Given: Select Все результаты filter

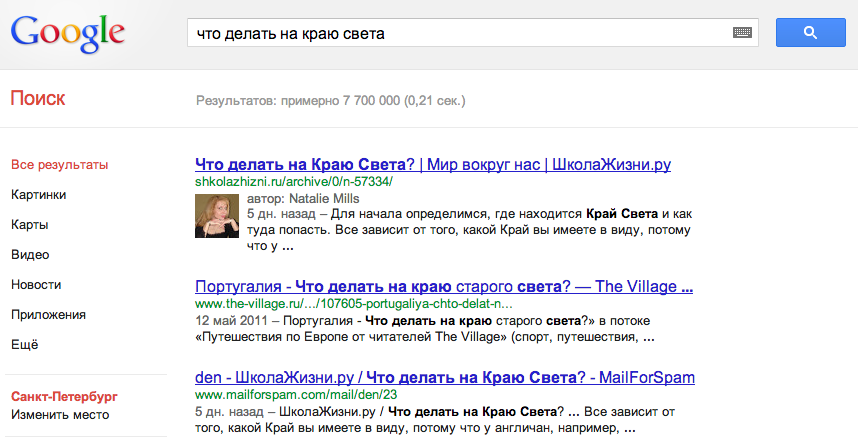Looking at the screenshot, I should pyautogui.click(x=60, y=165).
